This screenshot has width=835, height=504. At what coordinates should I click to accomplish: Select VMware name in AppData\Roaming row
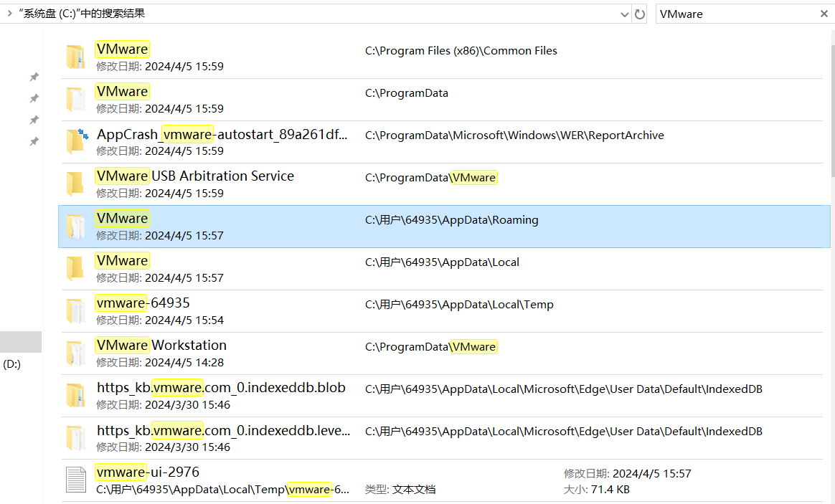coord(122,218)
